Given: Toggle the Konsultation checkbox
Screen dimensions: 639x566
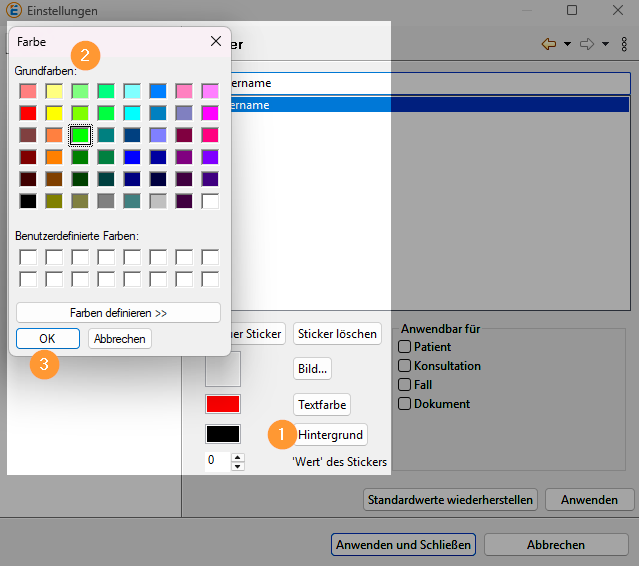Looking at the screenshot, I should tap(405, 366).
